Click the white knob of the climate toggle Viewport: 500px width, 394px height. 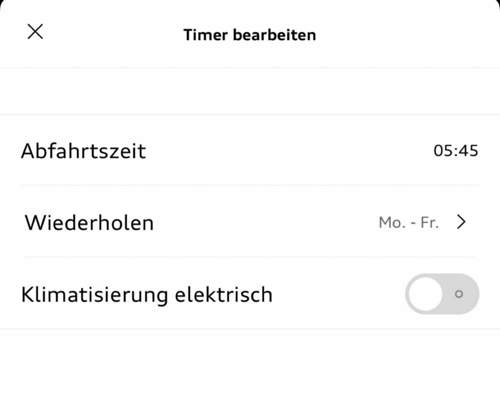tap(425, 294)
